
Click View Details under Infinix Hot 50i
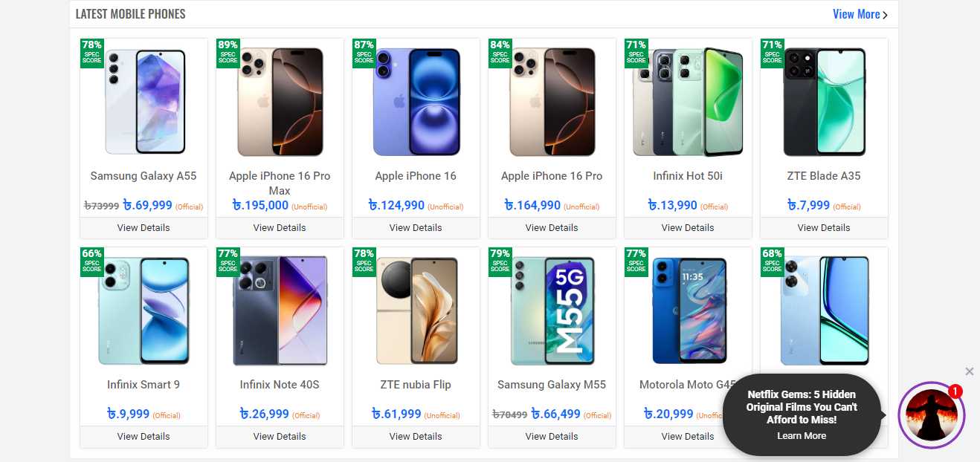688,228
